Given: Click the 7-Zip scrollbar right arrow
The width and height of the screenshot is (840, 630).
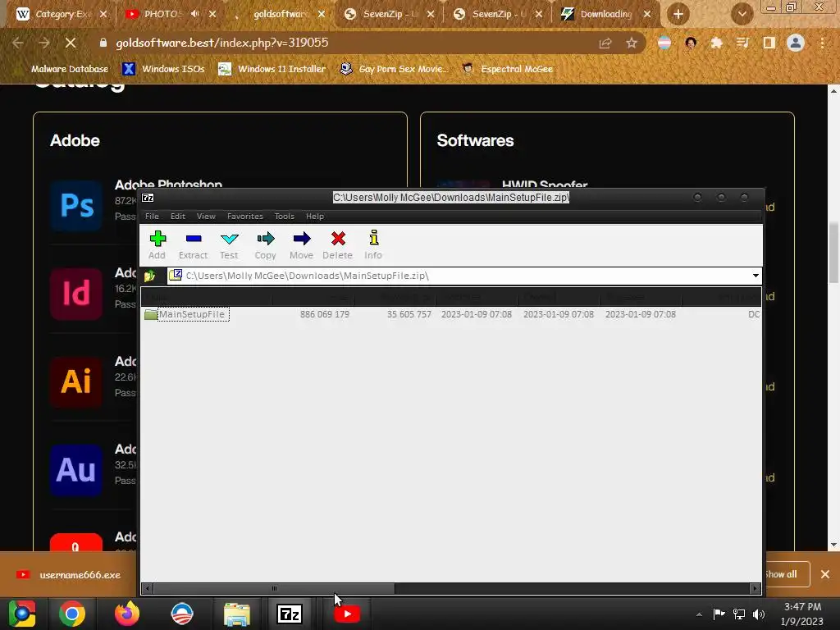Looking at the screenshot, I should 755,588.
